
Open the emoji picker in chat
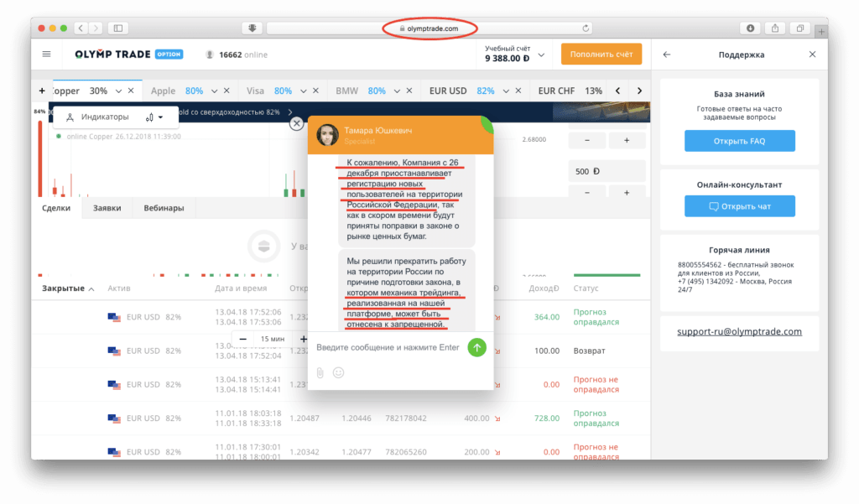point(339,372)
